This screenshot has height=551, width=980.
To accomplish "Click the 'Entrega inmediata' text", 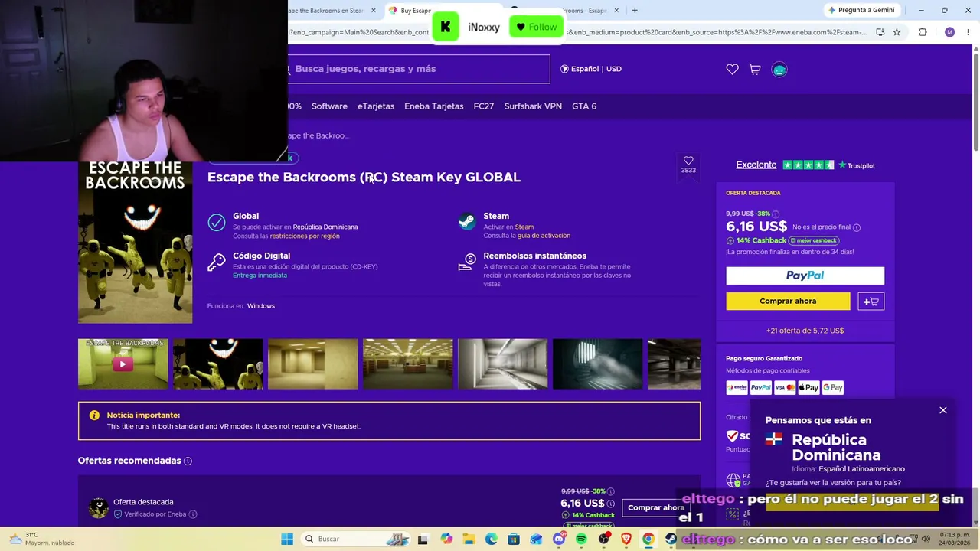I will point(260,275).
